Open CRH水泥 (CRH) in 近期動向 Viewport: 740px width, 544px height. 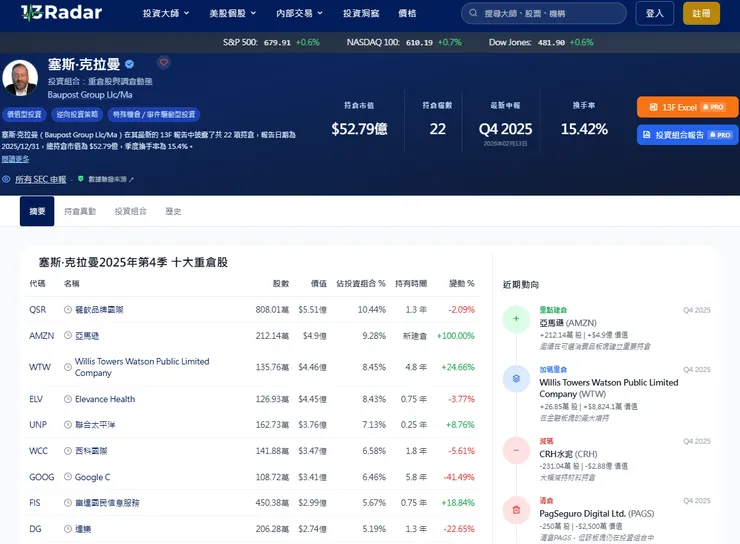568,454
